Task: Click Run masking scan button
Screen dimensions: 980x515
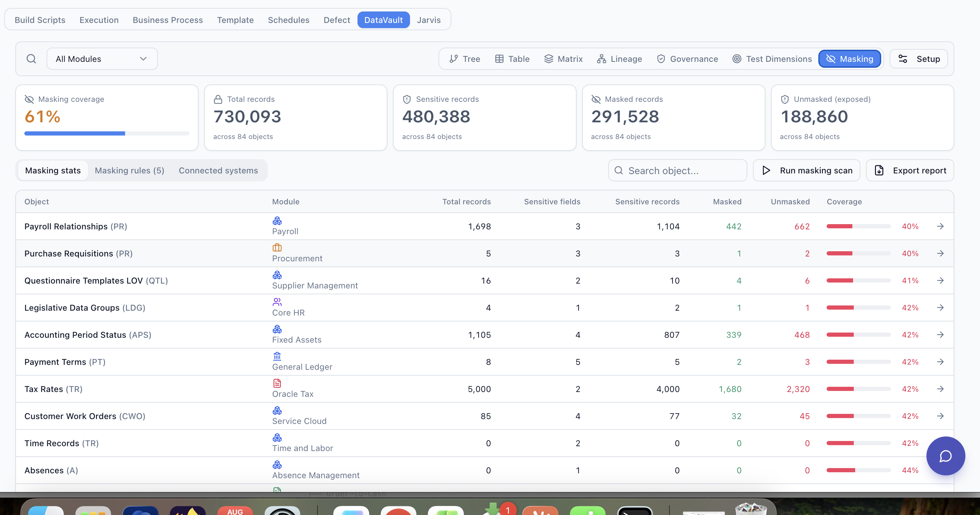Action: tap(806, 170)
